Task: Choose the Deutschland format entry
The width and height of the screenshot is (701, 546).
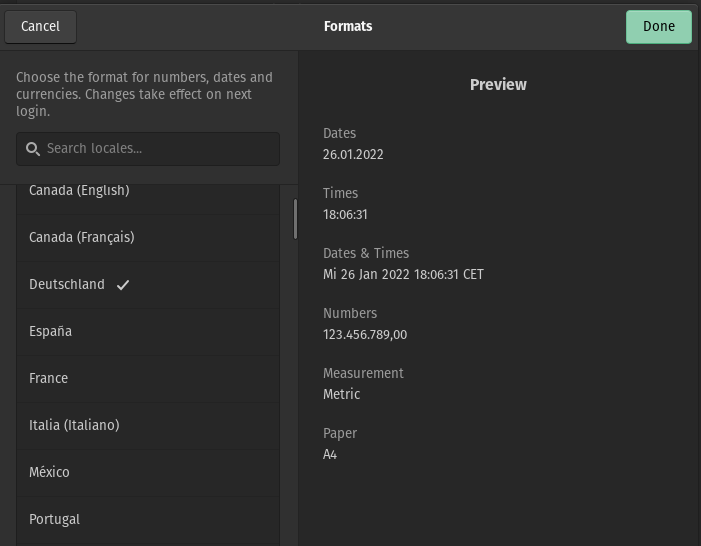Action: click(148, 285)
